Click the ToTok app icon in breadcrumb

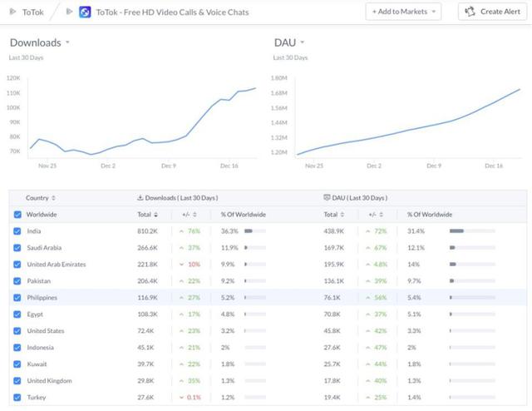(86, 12)
